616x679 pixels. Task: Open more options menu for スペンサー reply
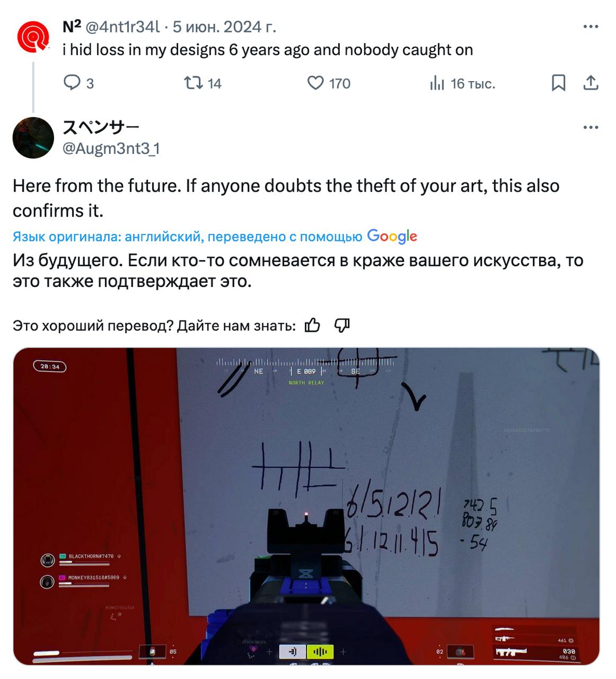[x=591, y=127]
